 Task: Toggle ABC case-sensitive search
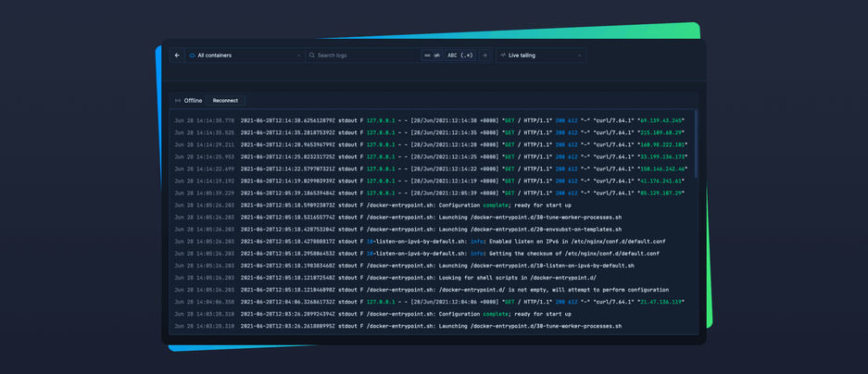click(453, 56)
